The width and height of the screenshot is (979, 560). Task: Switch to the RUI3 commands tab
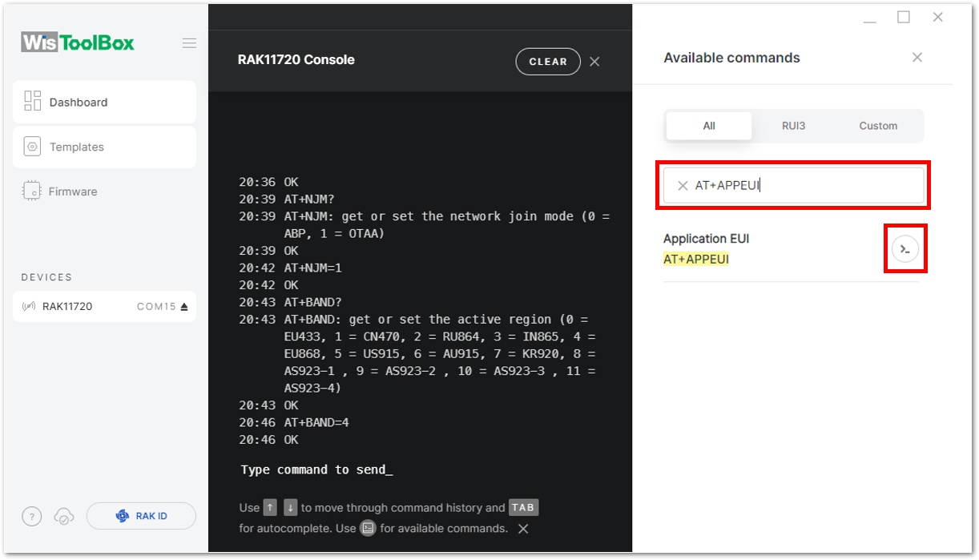(x=793, y=126)
